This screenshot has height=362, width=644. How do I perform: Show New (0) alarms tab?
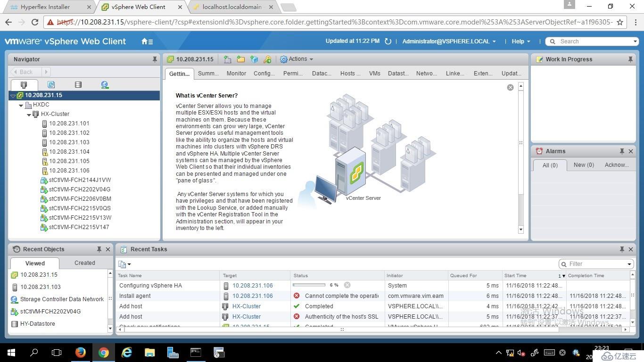(x=584, y=165)
